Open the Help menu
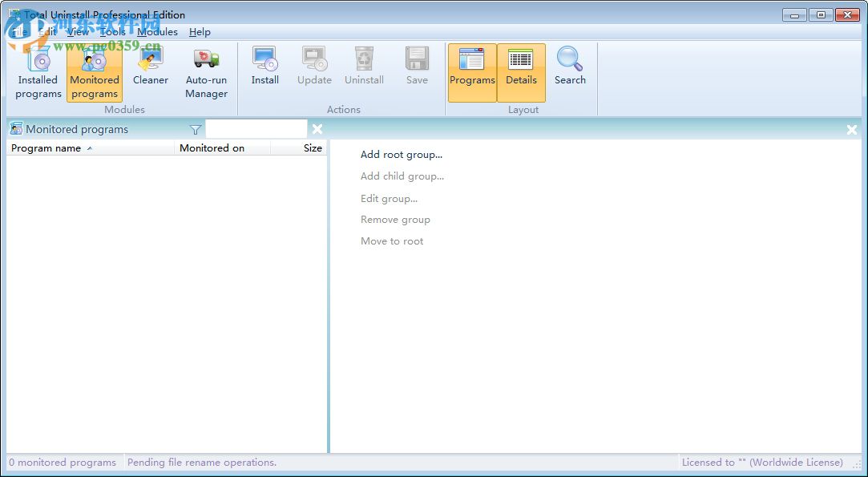Screen dimensions: 868x477 pyautogui.click(x=200, y=32)
